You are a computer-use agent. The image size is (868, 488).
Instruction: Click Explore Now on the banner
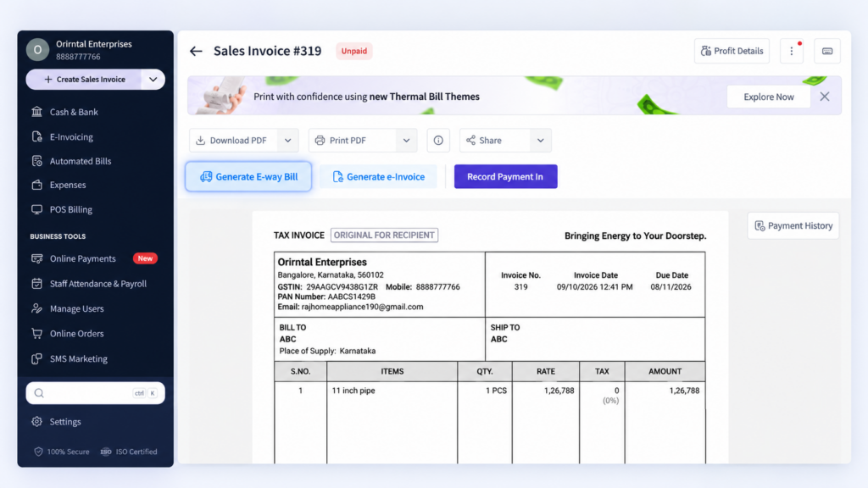pos(768,97)
